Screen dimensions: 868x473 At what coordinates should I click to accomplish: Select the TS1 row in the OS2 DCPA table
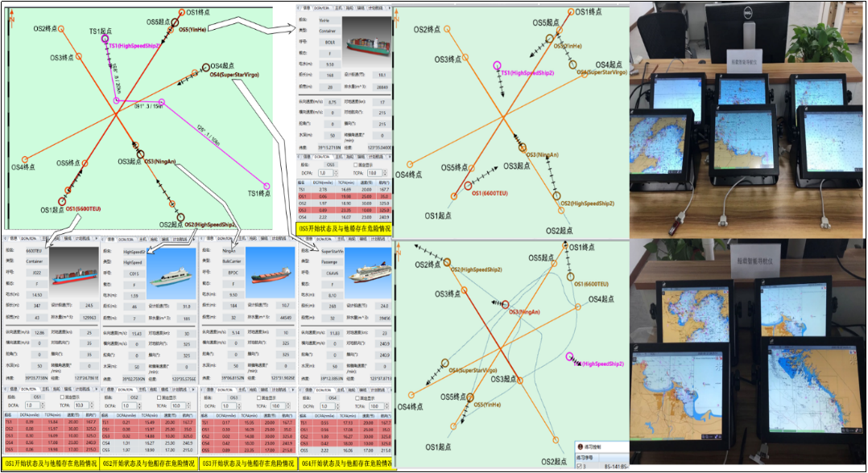pos(147,421)
